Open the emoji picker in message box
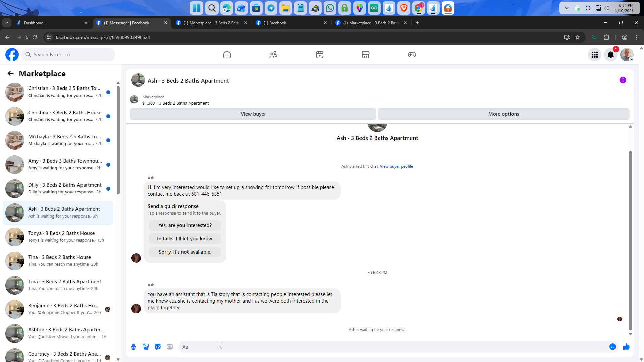The width and height of the screenshot is (644, 362). click(x=612, y=347)
